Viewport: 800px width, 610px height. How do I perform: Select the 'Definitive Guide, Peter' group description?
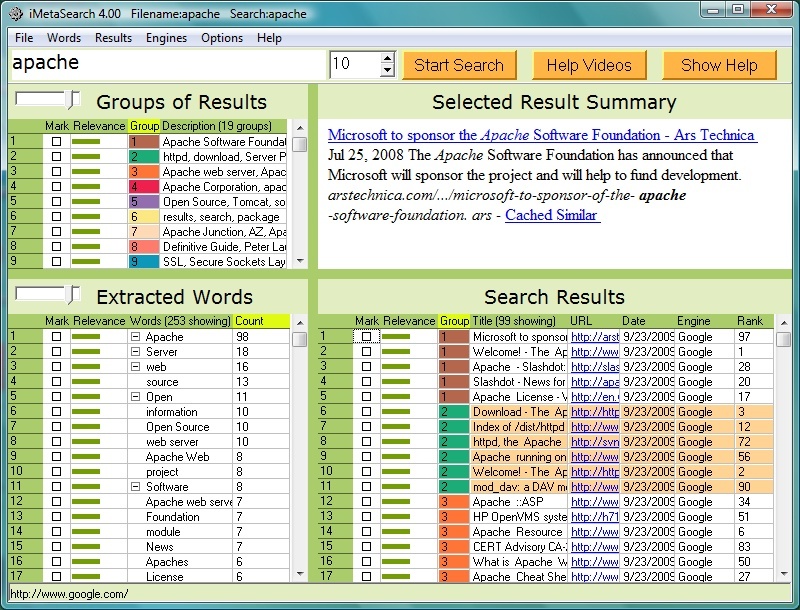pos(224,247)
